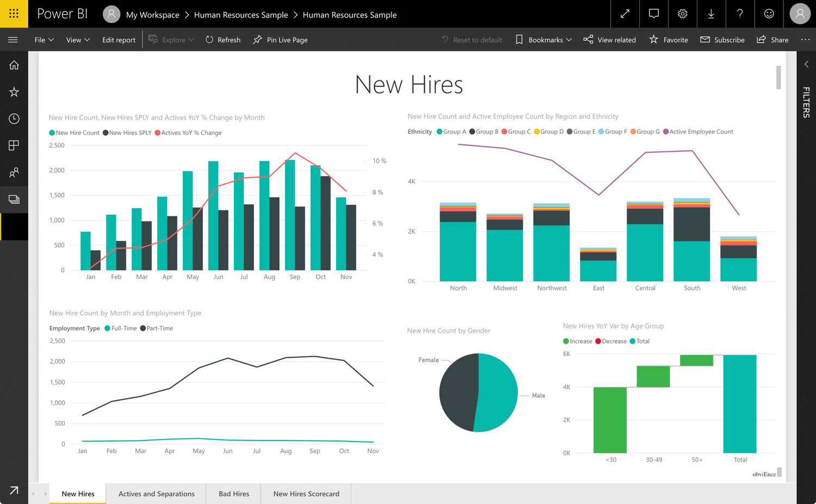Expand the Bookmarks dropdown
816x504 pixels.
544,40
